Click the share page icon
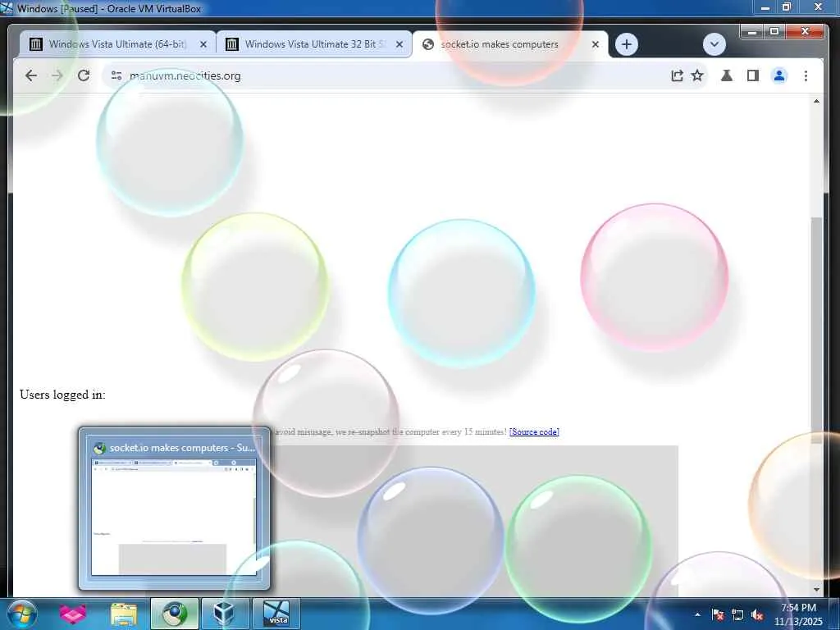This screenshot has width=840, height=630. pyautogui.click(x=677, y=75)
